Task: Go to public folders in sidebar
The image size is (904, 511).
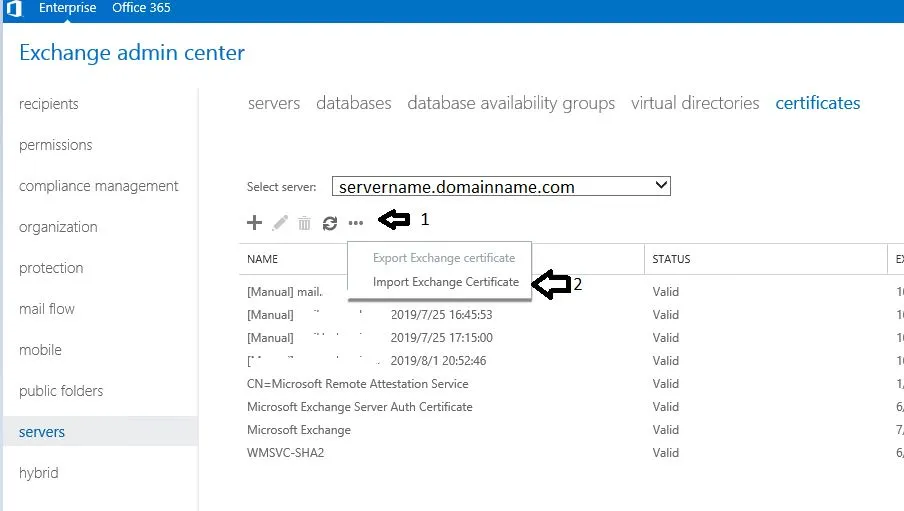Action: tap(61, 390)
